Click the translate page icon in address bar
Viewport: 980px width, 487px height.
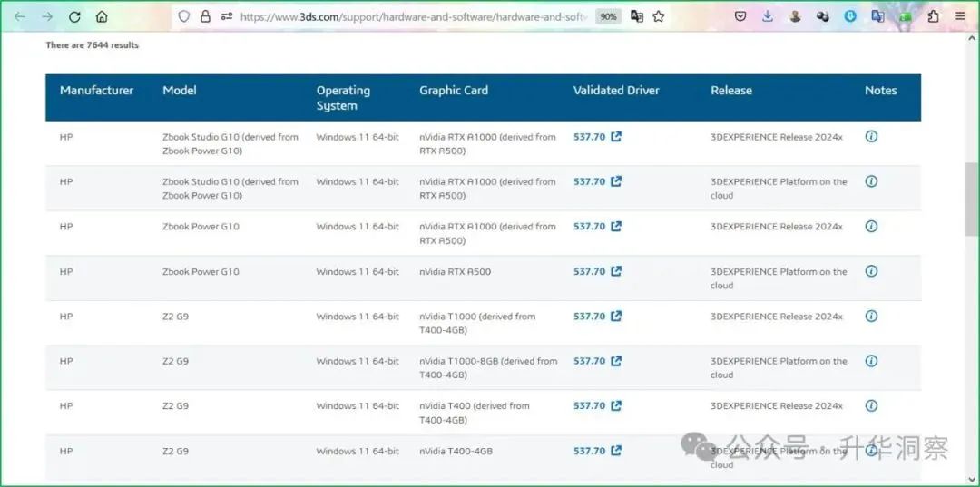[x=637, y=16]
